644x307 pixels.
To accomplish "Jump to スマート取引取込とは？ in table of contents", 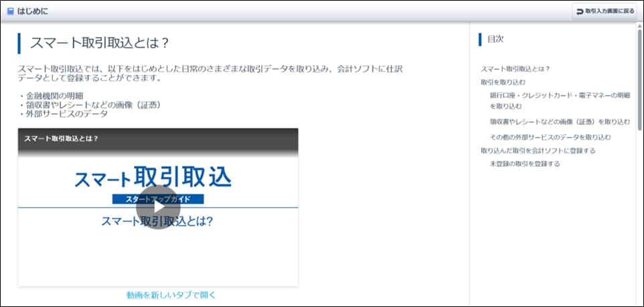I will [515, 69].
